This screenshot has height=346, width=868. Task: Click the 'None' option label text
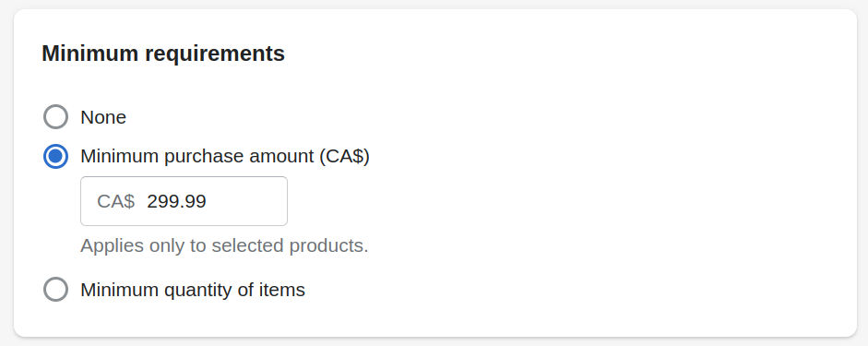coord(103,117)
